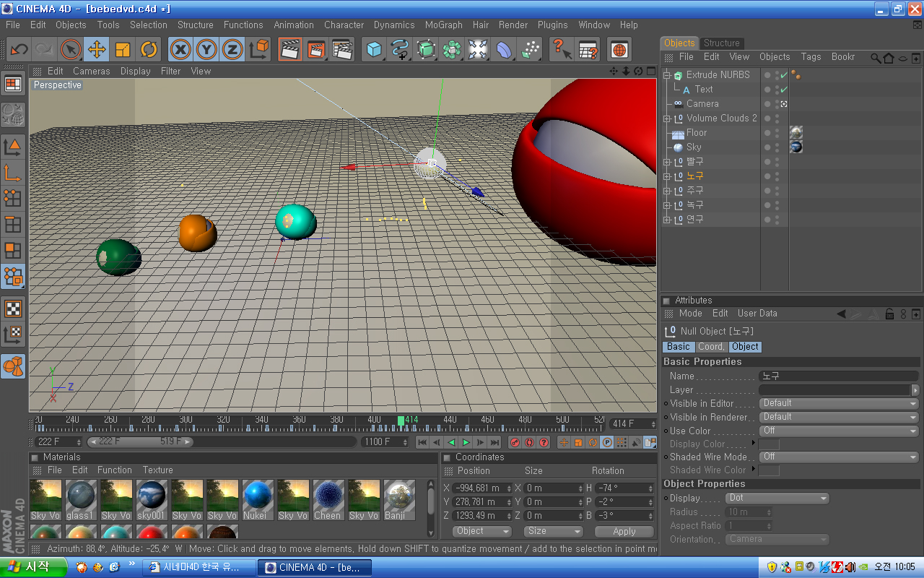Screen dimensions: 924x578
Task: Expand the 주구 null group
Action: [x=667, y=190]
